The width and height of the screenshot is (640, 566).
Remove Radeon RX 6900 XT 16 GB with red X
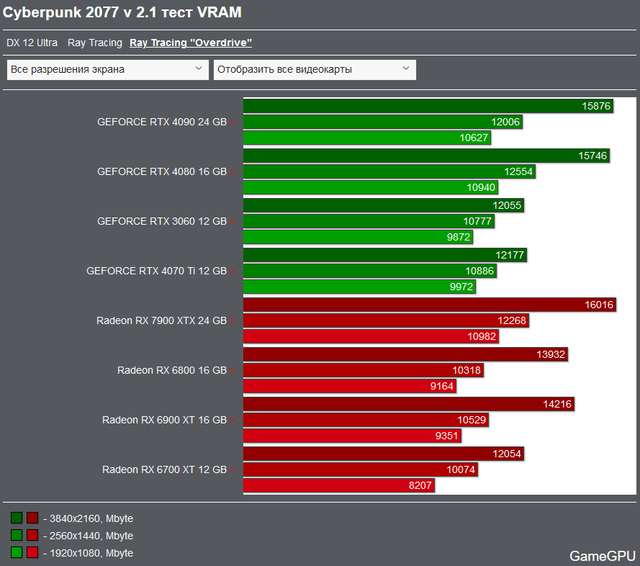tap(233, 420)
